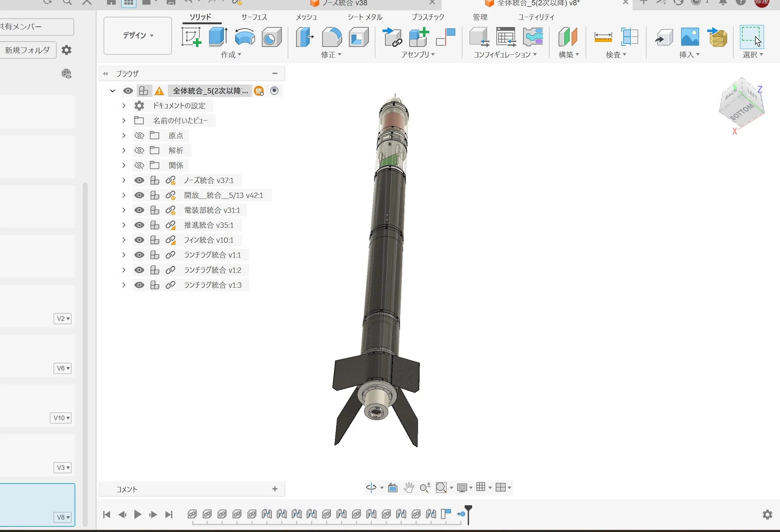Click the Insert Mesh icon

718,37
